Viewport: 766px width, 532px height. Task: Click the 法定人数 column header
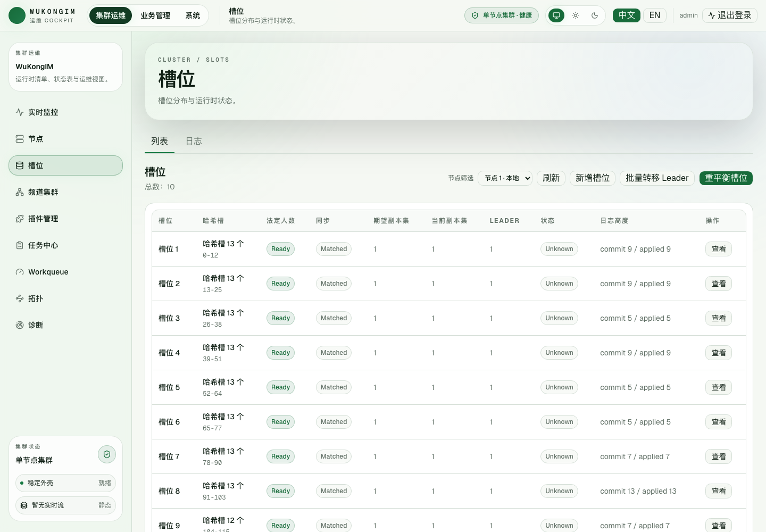coord(280,221)
